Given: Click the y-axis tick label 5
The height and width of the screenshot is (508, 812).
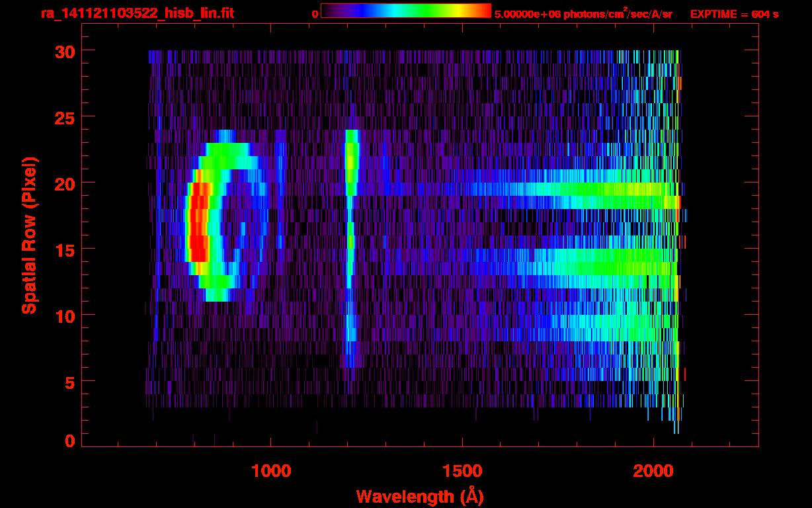Looking at the screenshot, I should [70, 382].
